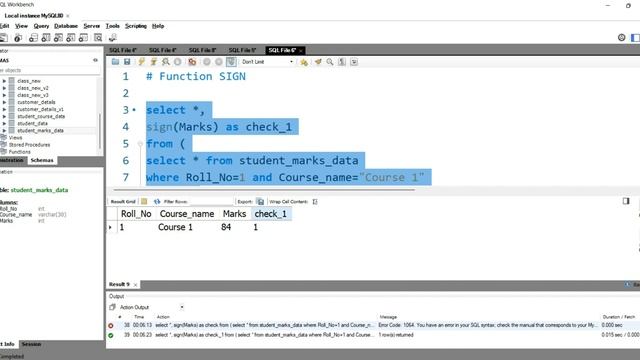This screenshot has width=640, height=360.
Task: Select the Stored Procedures folder
Action: pos(29,145)
